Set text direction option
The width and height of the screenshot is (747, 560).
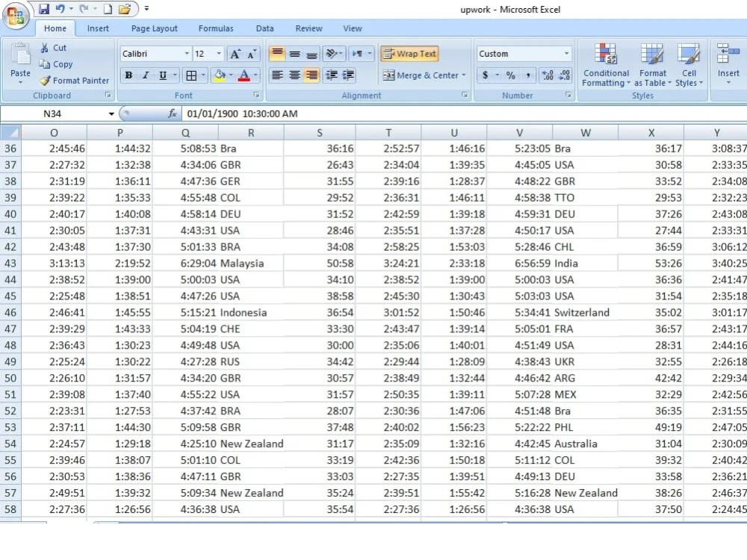tap(361, 54)
